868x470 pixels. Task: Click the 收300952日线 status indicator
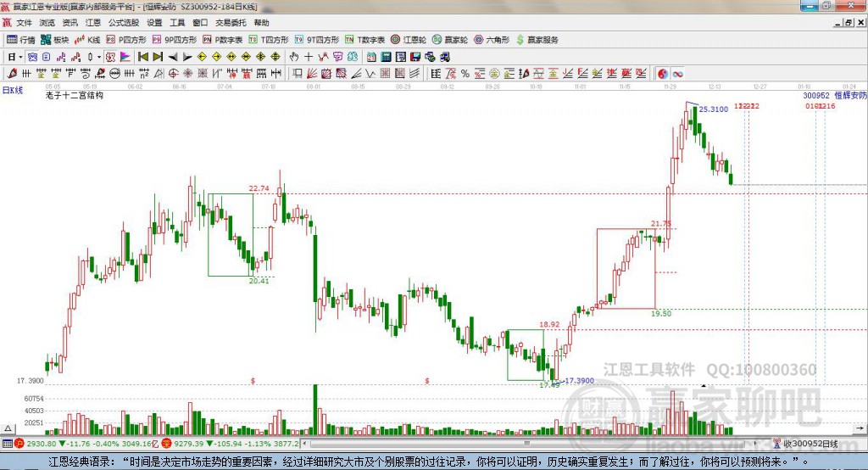[805, 444]
